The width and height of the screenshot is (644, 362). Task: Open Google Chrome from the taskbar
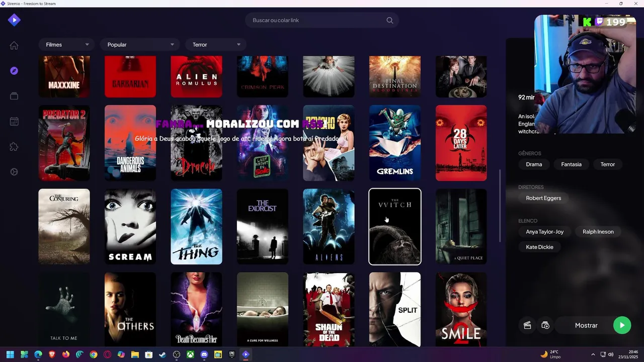click(94, 354)
